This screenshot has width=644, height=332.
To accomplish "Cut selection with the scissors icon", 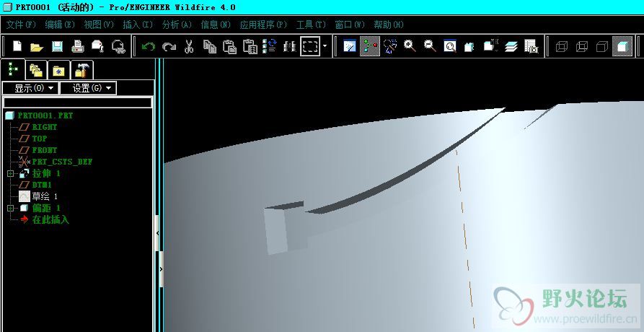I will point(189,46).
